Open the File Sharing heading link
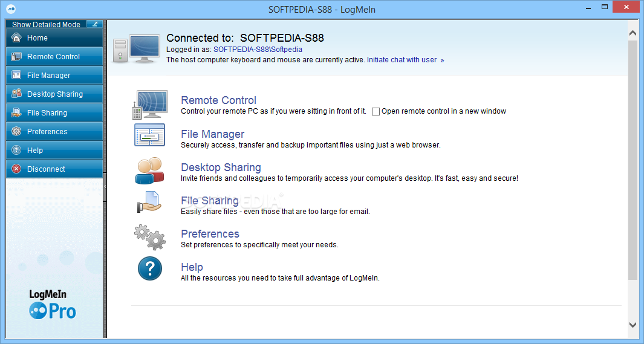644x344 pixels. (209, 201)
